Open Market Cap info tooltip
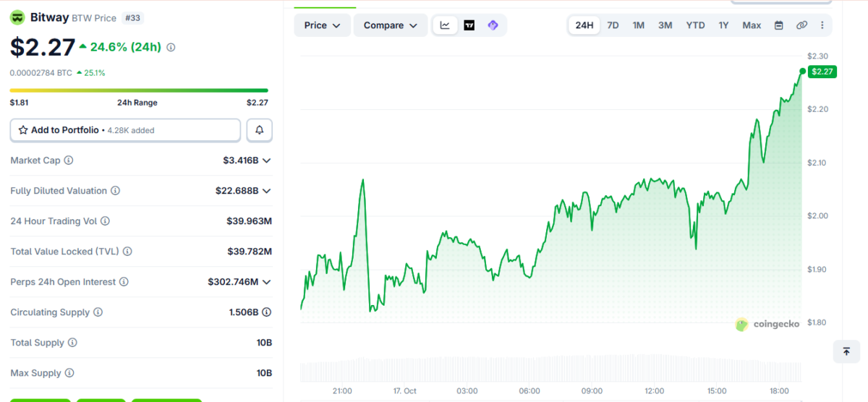868x402 pixels. click(x=69, y=161)
